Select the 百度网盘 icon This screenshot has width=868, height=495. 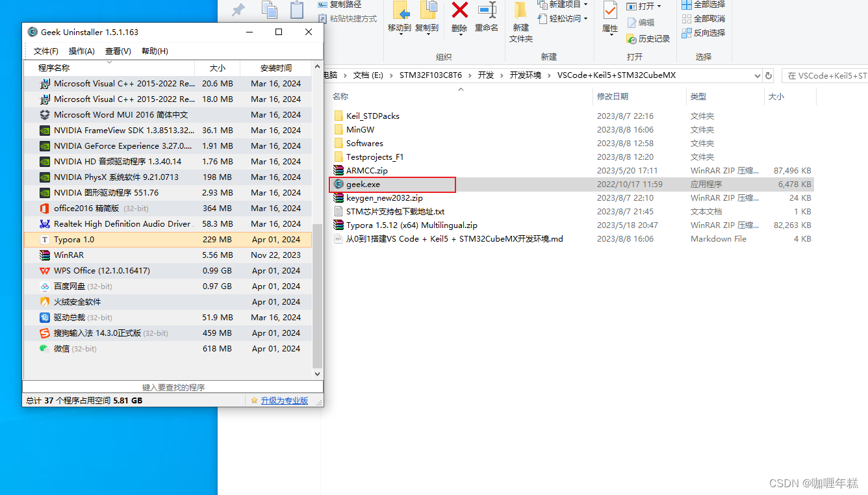[45, 286]
